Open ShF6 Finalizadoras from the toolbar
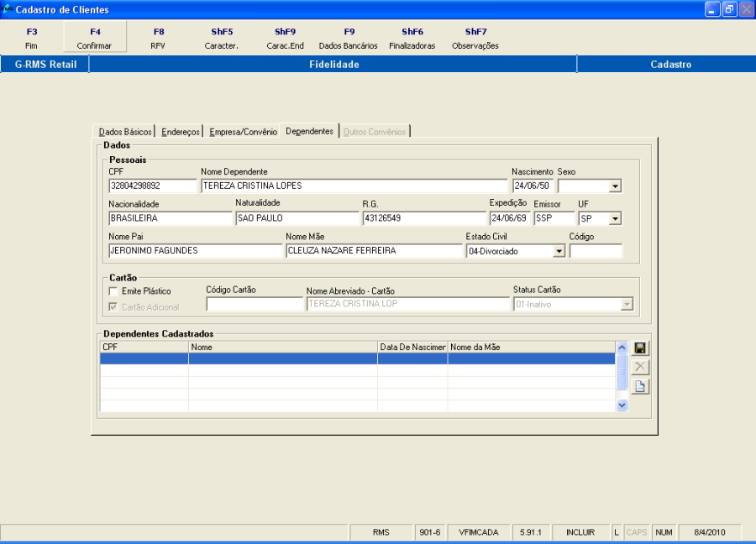This screenshot has height=544, width=756. click(x=412, y=39)
